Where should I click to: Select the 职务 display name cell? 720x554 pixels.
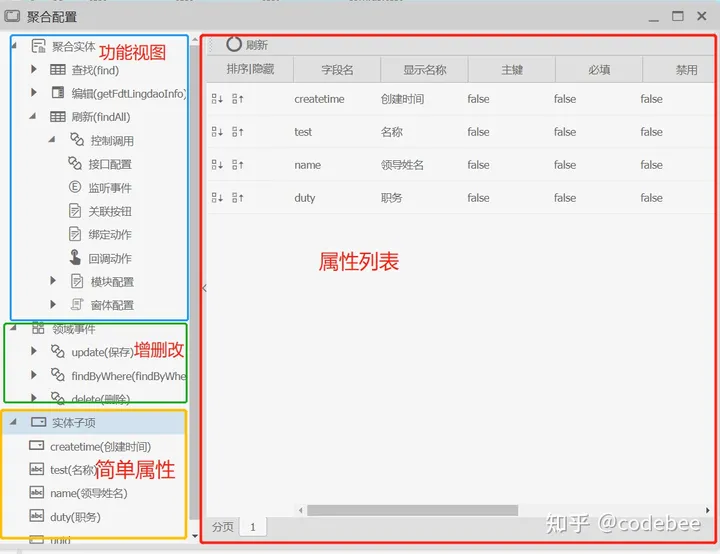pos(391,198)
